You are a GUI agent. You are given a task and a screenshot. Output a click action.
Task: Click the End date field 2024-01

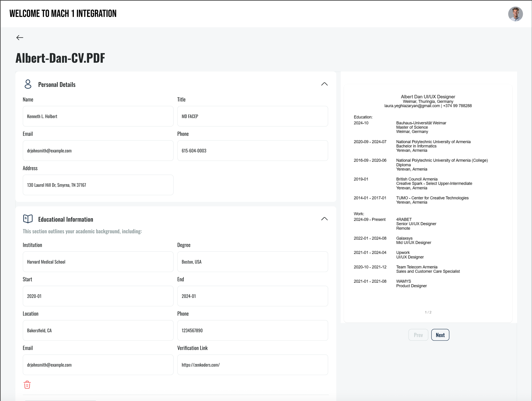coord(253,296)
